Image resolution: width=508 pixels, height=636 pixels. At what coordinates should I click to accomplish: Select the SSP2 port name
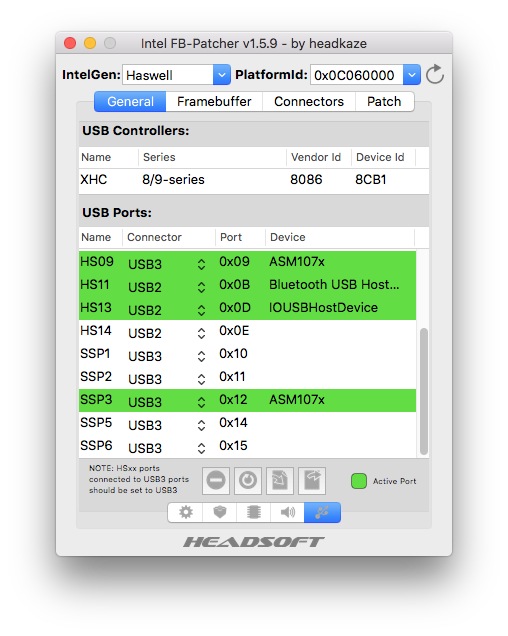point(96,377)
